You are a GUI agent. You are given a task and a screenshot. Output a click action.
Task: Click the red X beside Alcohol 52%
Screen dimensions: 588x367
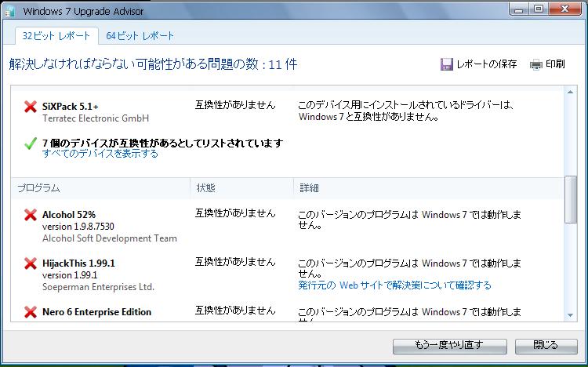point(31,215)
